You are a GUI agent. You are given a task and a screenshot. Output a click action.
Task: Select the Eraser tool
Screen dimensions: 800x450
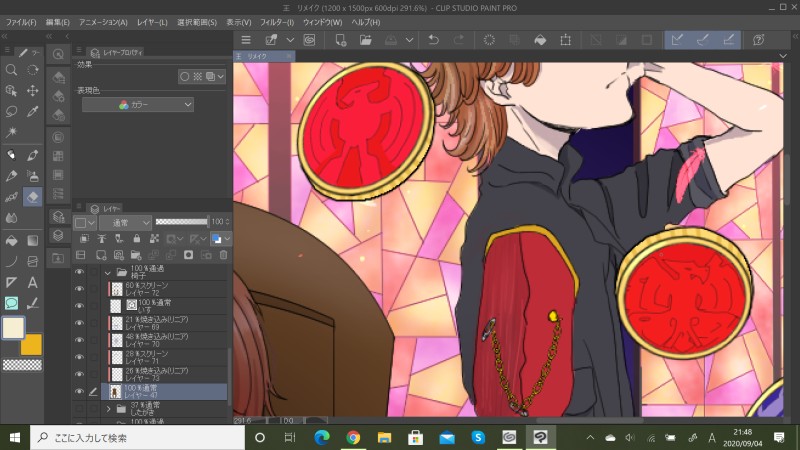tap(33, 197)
